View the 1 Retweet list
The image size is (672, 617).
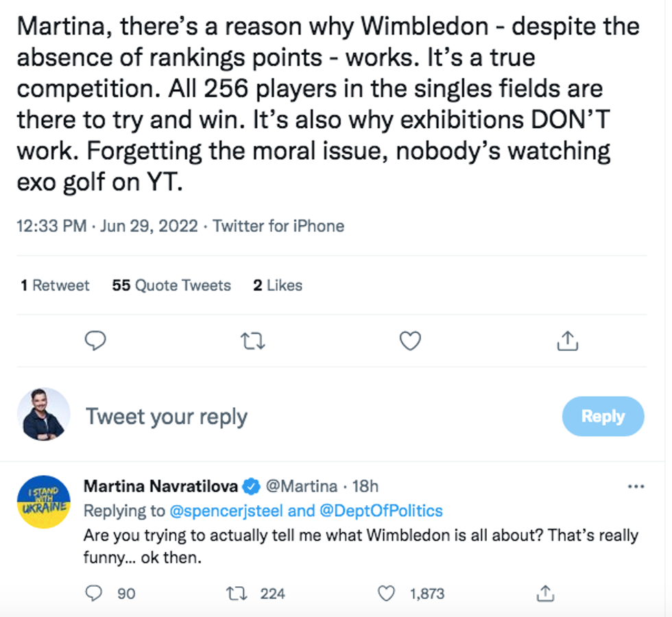tap(55, 285)
